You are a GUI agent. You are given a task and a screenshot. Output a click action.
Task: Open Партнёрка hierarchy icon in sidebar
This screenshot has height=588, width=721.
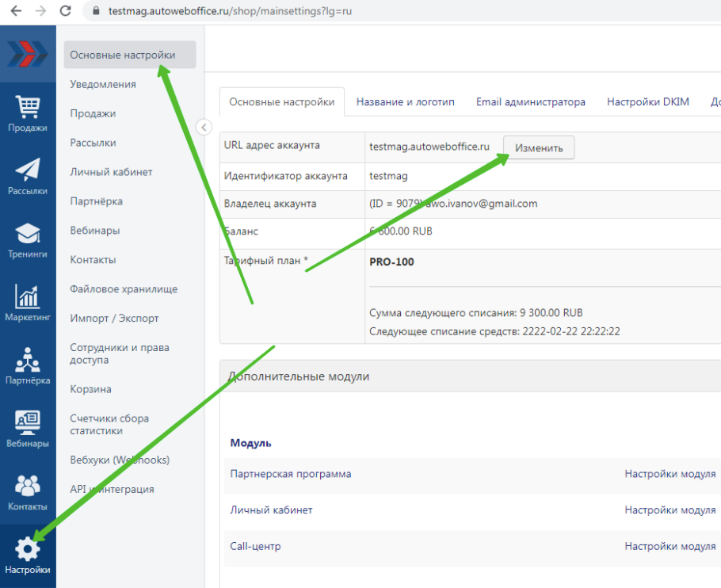[28, 361]
